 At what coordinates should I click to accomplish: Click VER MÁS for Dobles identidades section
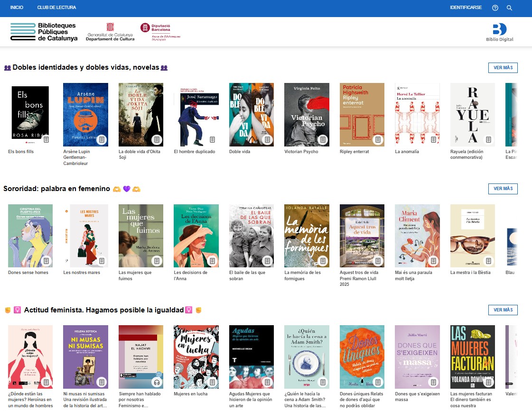503,68
